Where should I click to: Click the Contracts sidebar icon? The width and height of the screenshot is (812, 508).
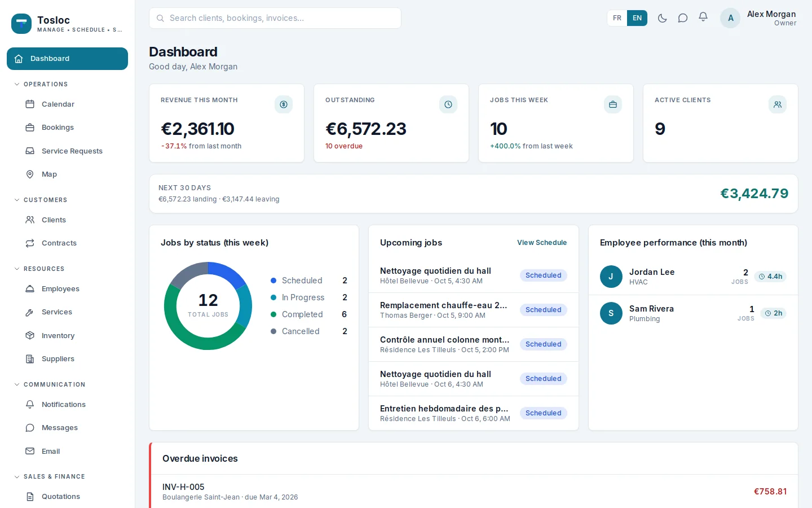pyautogui.click(x=30, y=243)
